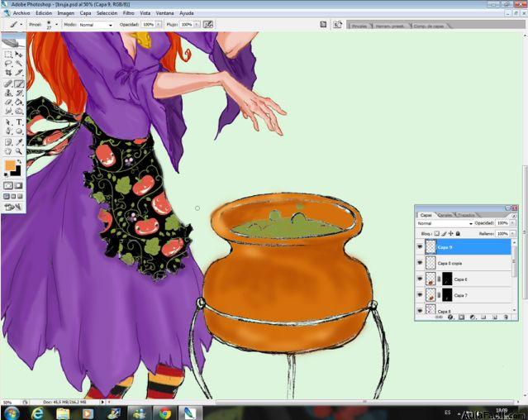Switch to the Canales tab

click(445, 215)
